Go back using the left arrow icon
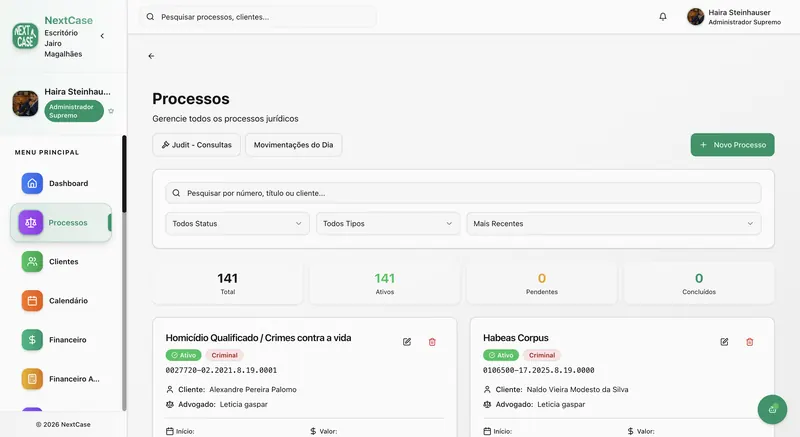 click(x=151, y=56)
